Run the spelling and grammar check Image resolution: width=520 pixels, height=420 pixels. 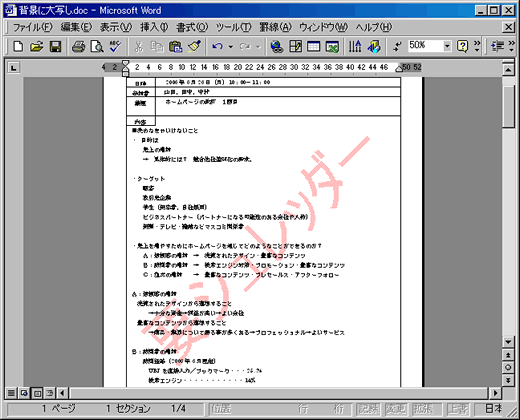[x=115, y=46]
